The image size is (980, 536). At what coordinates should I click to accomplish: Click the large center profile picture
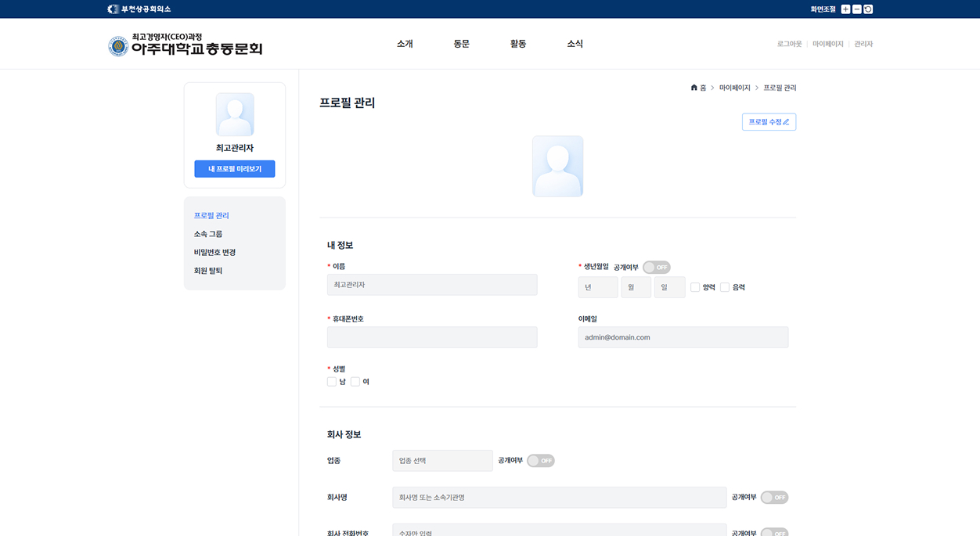click(558, 166)
